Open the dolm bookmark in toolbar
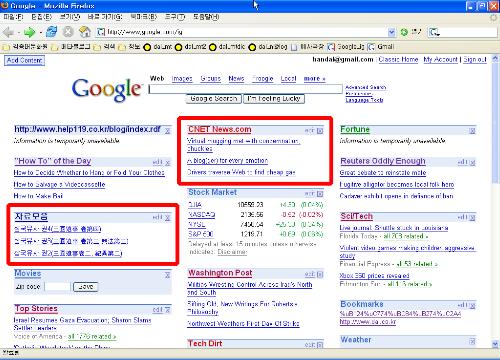 click(158, 47)
